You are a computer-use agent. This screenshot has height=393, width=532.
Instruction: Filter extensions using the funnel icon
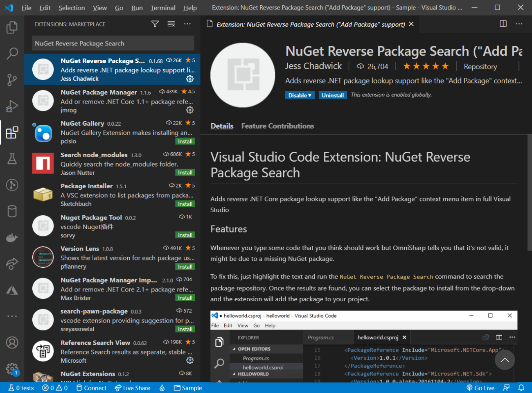coord(155,24)
